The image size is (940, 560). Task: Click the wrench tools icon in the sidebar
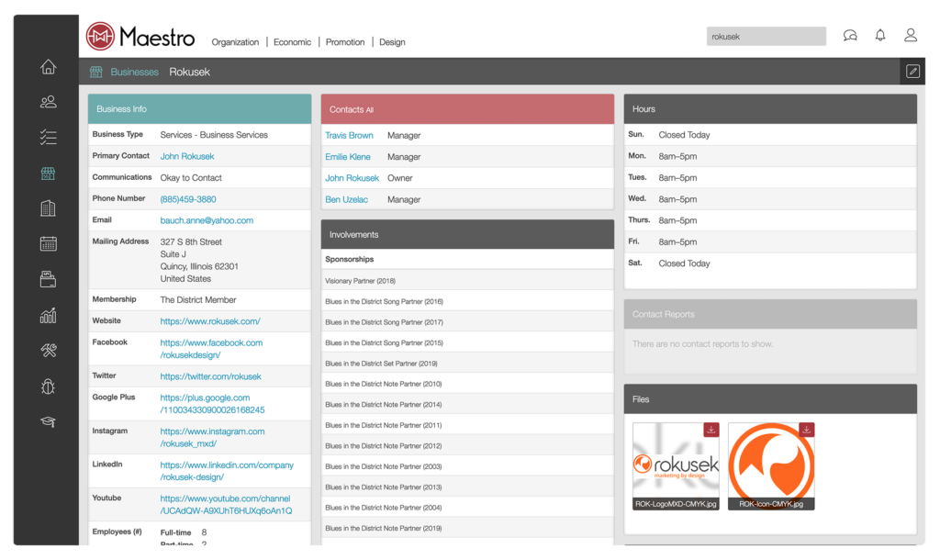tap(48, 350)
